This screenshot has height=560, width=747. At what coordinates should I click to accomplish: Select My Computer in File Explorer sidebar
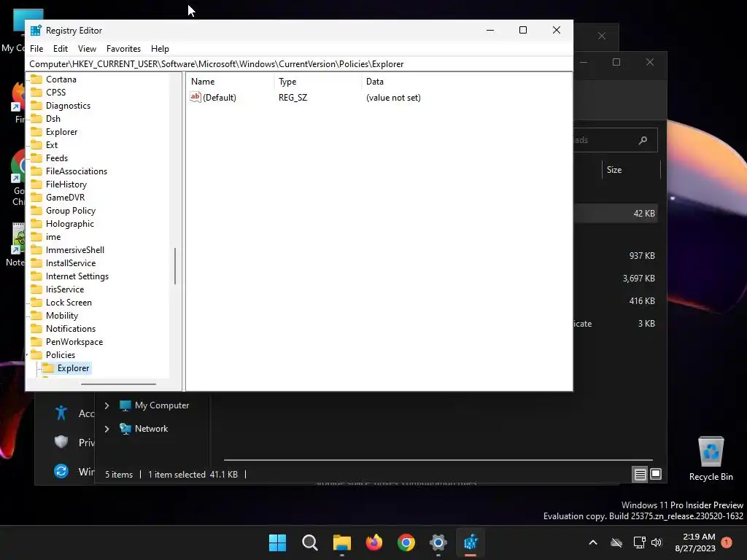point(161,405)
